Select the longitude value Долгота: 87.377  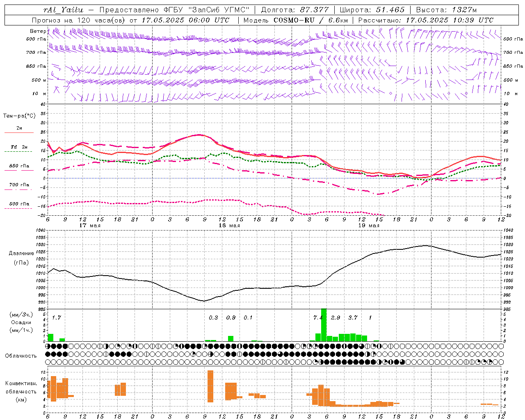(294, 10)
